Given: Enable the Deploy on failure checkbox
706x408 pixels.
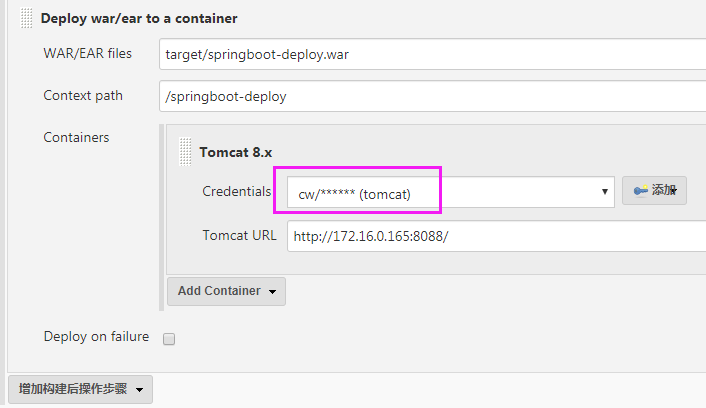Looking at the screenshot, I should click(x=169, y=339).
